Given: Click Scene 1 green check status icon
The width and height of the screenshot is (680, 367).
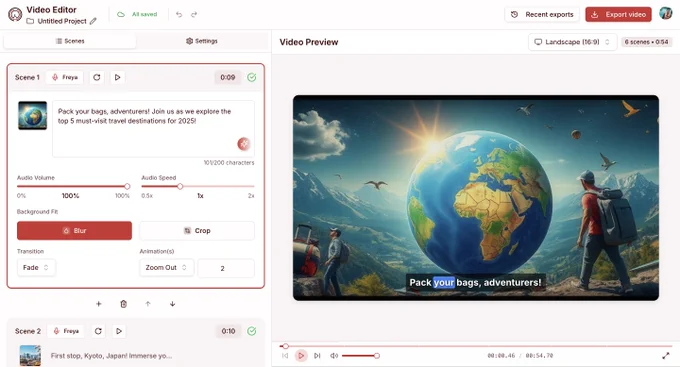Looking at the screenshot, I should pos(252,77).
